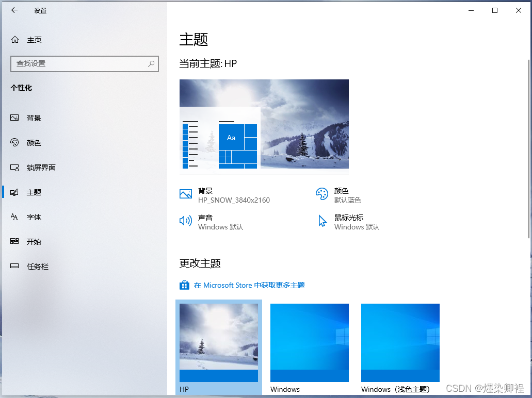Click the Microsoft Store bag icon

click(x=184, y=285)
